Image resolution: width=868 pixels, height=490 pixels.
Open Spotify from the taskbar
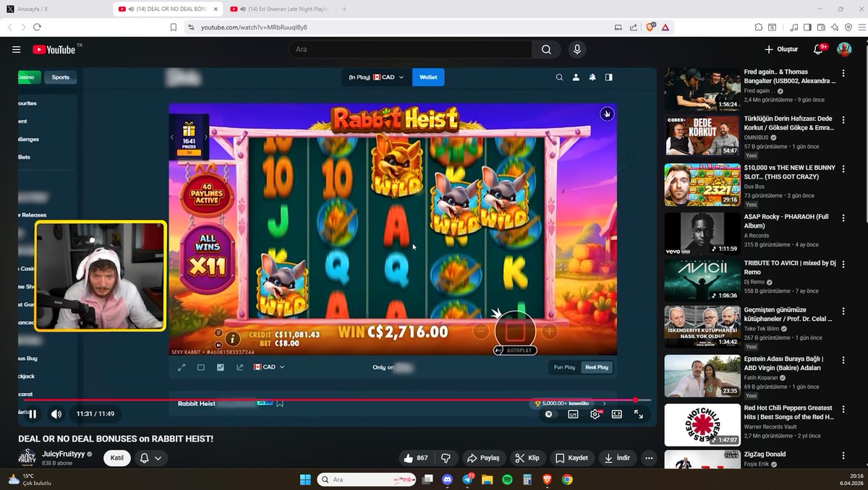[x=507, y=479]
